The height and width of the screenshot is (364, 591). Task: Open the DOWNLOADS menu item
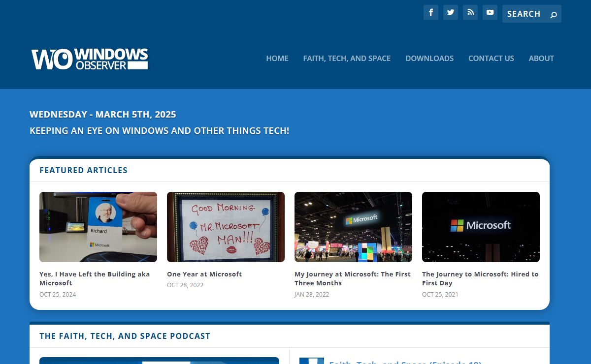(429, 58)
